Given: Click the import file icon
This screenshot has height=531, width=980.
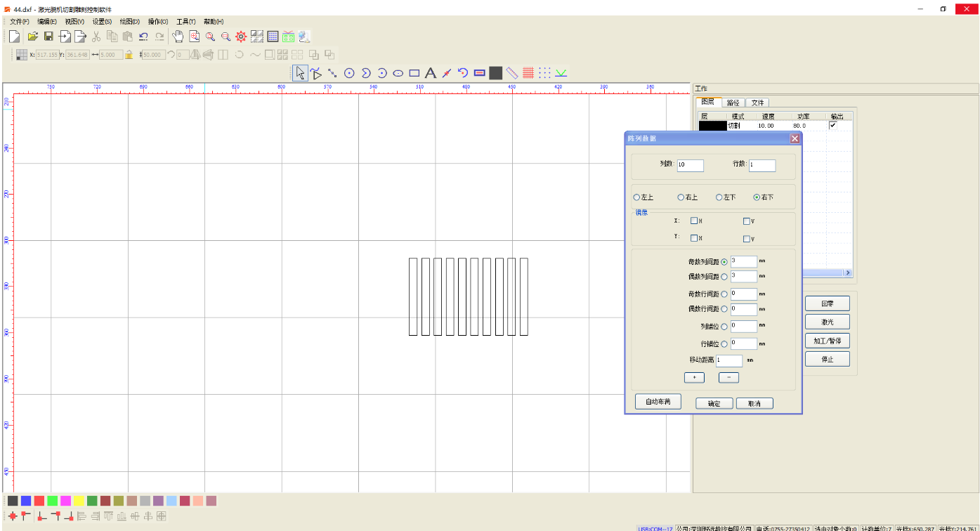Looking at the screenshot, I should pos(65,37).
